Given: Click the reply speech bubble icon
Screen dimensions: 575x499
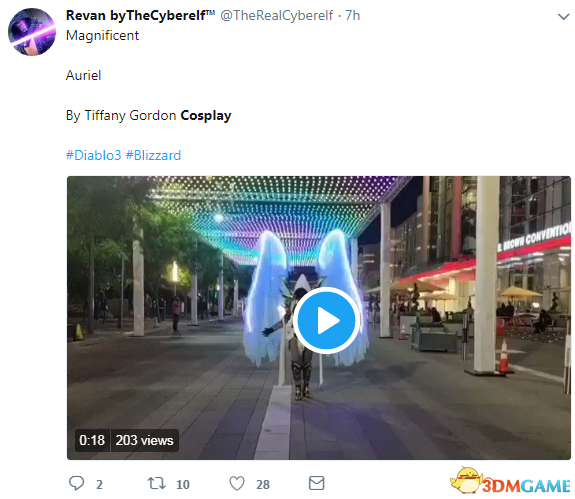Looking at the screenshot, I should coord(76,483).
